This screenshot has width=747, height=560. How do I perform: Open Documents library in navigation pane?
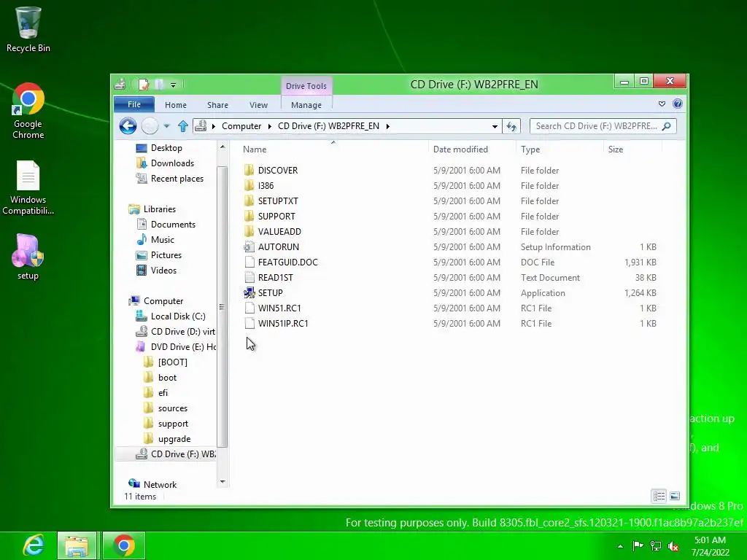pos(173,225)
